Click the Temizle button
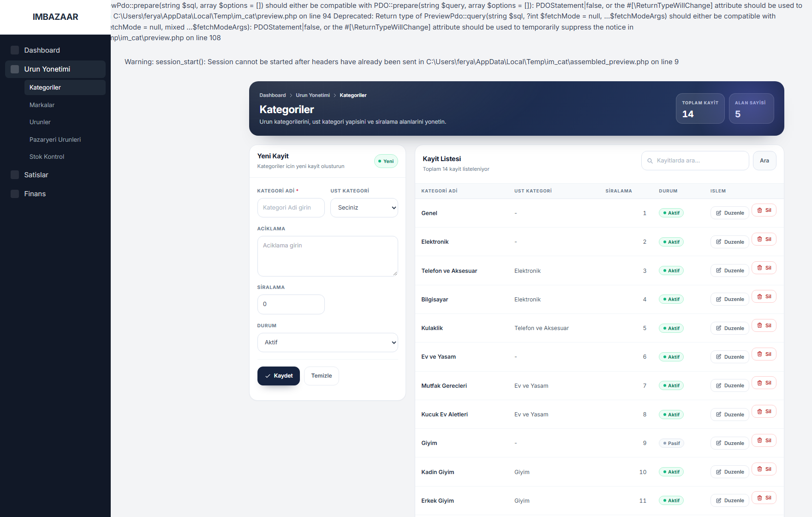 (322, 376)
